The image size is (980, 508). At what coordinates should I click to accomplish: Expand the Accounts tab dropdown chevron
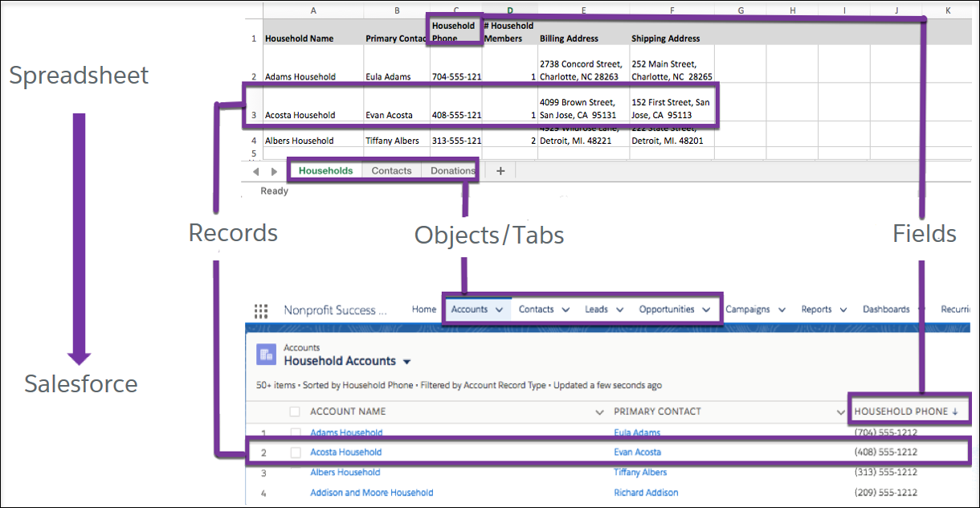500,309
